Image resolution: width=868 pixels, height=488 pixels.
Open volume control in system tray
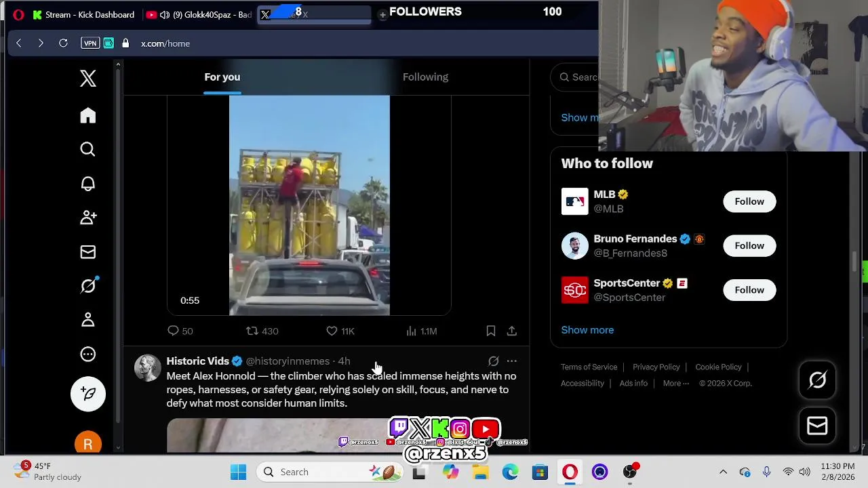coord(804,472)
